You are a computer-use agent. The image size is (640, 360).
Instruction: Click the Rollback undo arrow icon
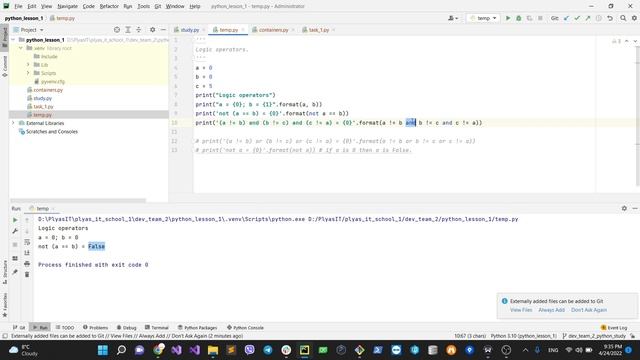(x=610, y=18)
